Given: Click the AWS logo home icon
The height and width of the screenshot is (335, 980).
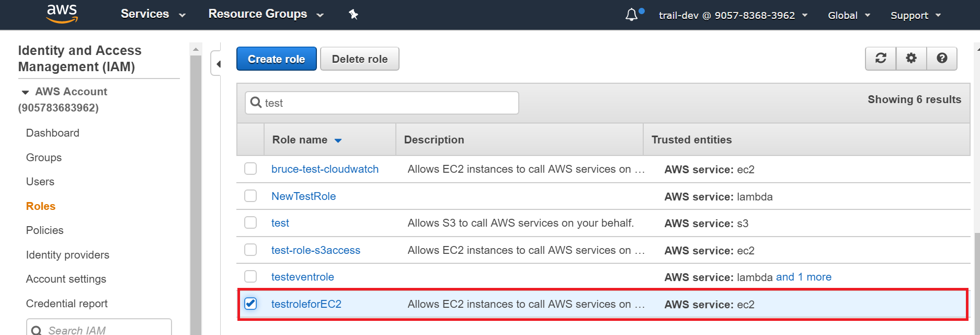Looking at the screenshot, I should click(x=62, y=14).
